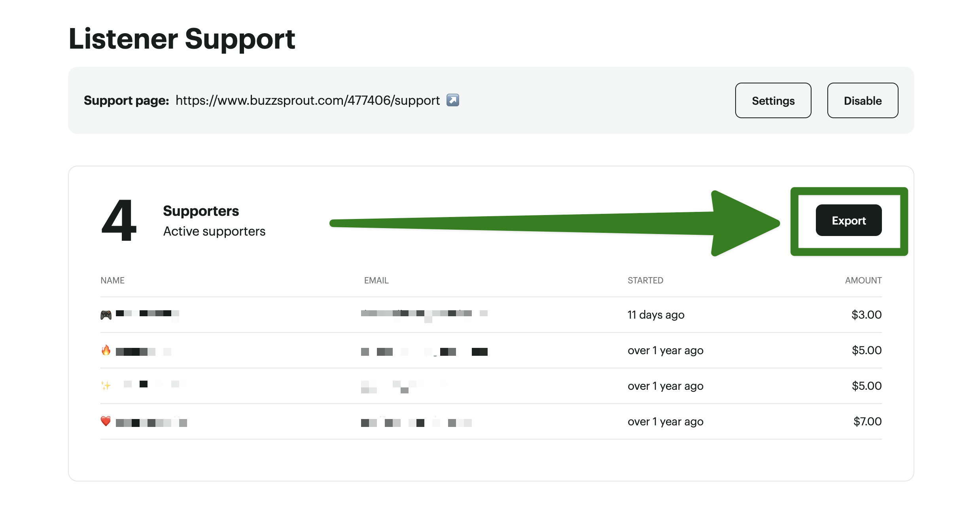Click the AMOUNT column header
Image resolution: width=980 pixels, height=506 pixels.
(863, 280)
